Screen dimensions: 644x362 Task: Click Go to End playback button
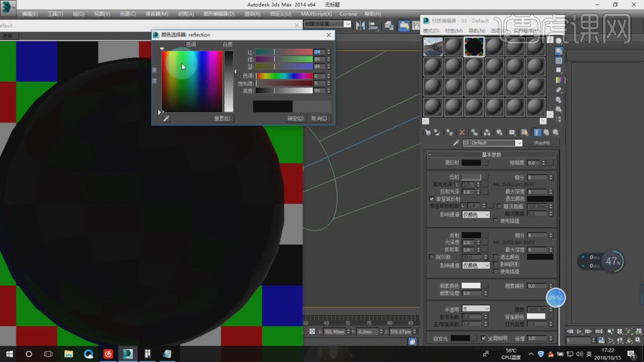point(599,331)
